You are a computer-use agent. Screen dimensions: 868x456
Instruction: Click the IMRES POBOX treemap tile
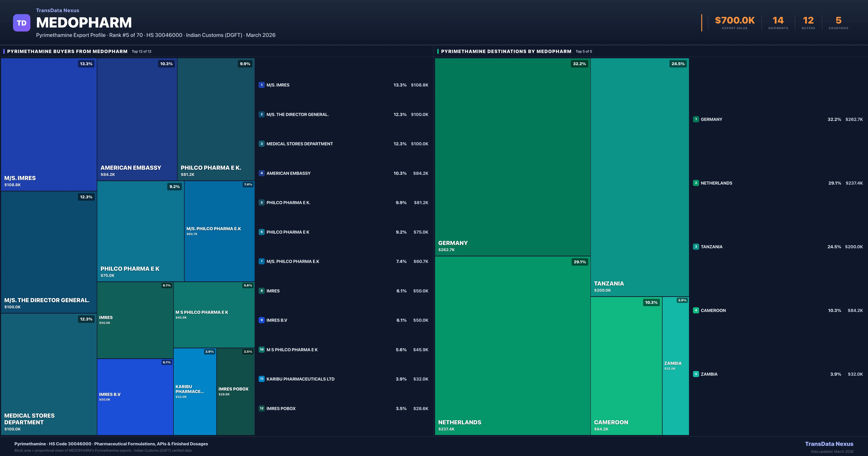click(x=235, y=391)
